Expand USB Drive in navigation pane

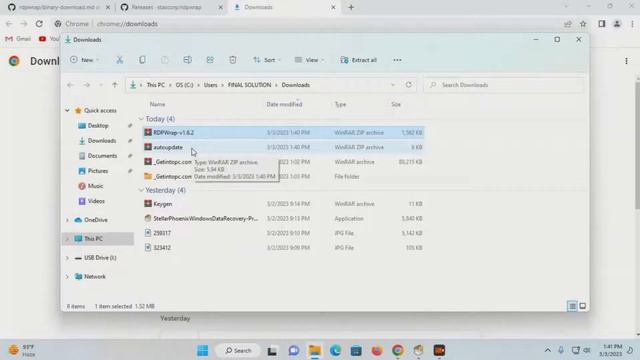(x=67, y=258)
